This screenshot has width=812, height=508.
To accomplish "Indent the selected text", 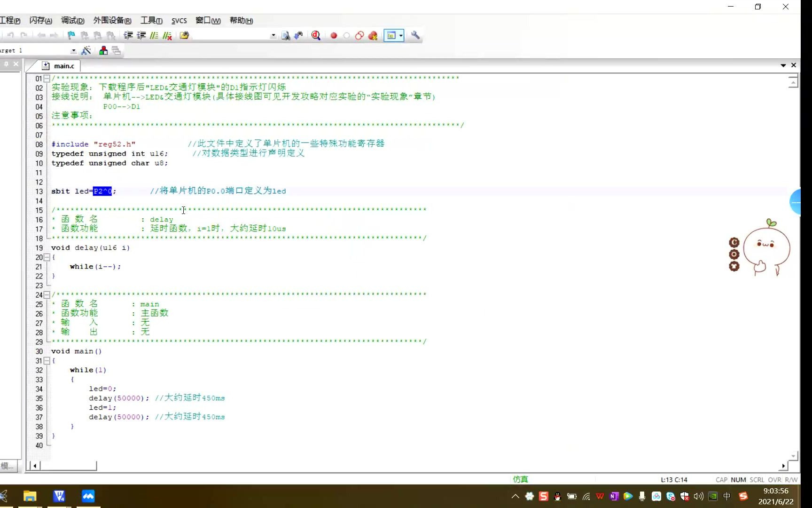I will 128,35.
